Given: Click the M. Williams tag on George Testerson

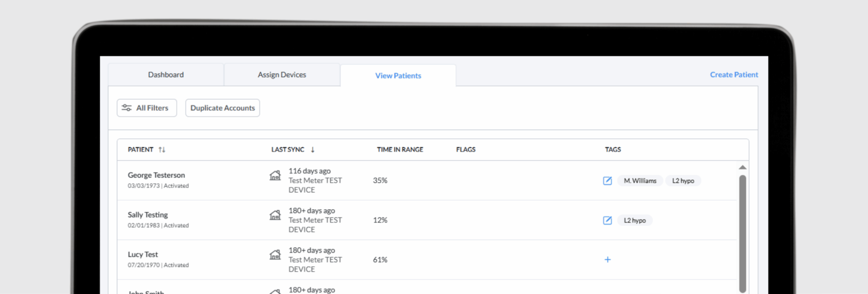Looking at the screenshot, I should click(640, 181).
